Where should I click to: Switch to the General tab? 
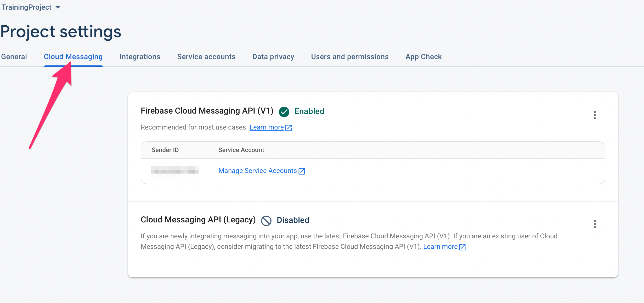(14, 57)
